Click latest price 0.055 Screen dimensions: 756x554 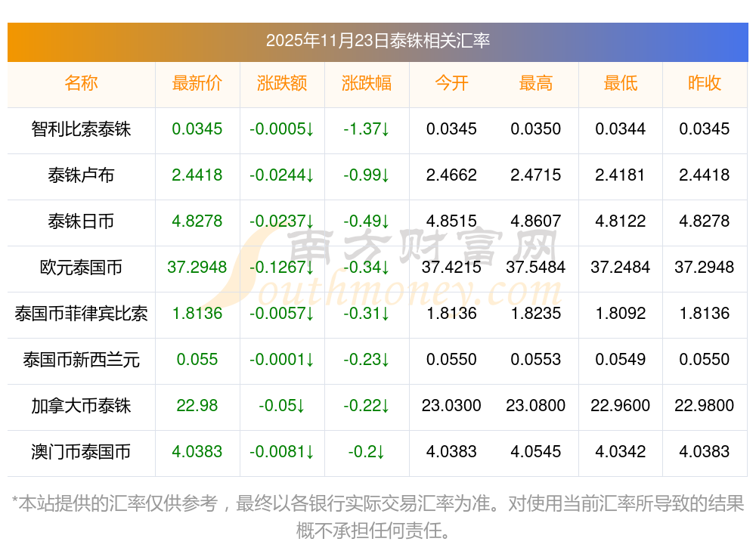(197, 360)
